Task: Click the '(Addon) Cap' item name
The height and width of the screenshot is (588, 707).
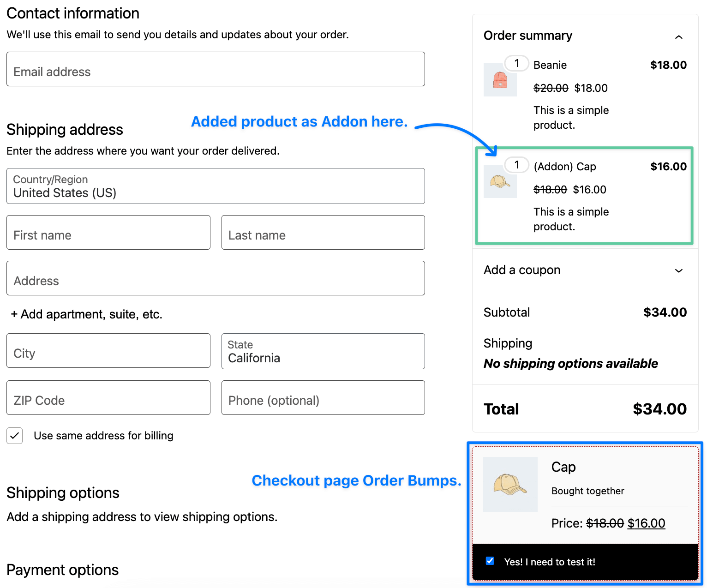Action: tap(565, 167)
